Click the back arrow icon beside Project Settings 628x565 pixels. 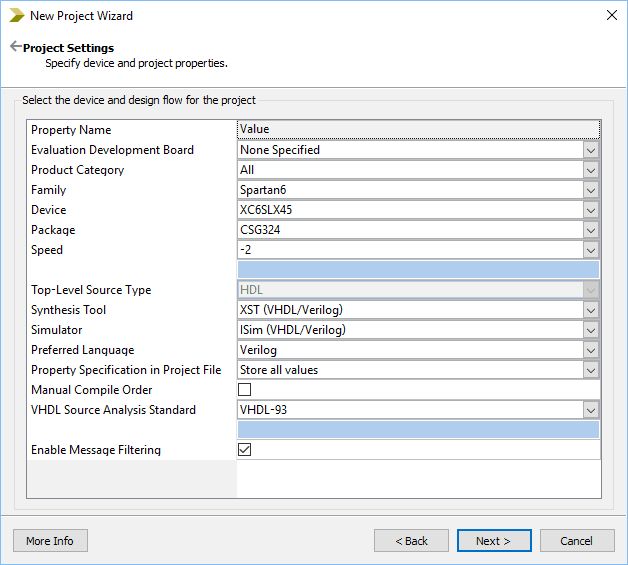[15, 47]
